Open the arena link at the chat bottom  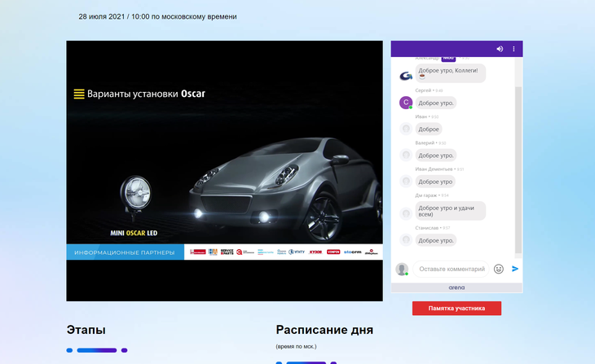pyautogui.click(x=456, y=287)
